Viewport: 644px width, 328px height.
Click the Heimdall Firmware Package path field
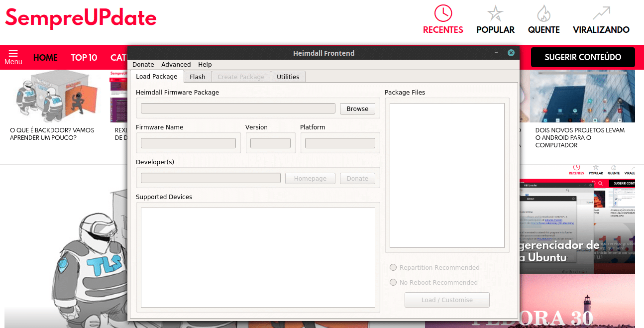click(238, 109)
